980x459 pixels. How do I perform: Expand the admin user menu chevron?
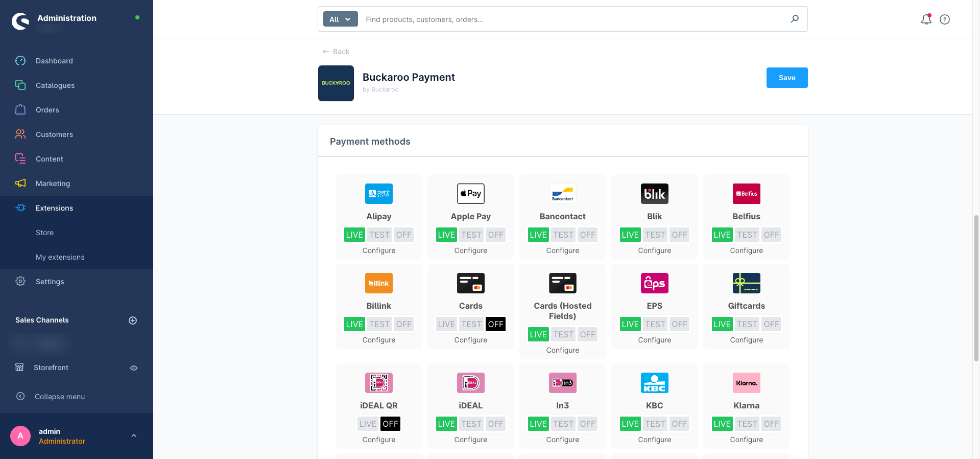(134, 436)
